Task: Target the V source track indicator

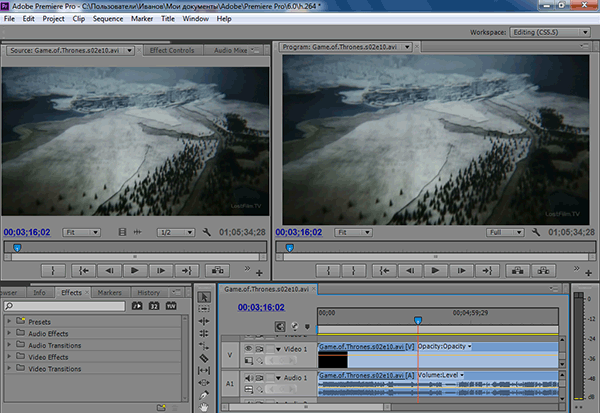Action: click(230, 355)
